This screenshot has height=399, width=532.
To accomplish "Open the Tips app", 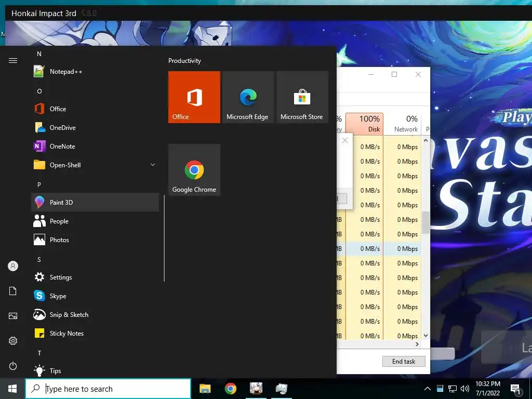I will pos(95,370).
